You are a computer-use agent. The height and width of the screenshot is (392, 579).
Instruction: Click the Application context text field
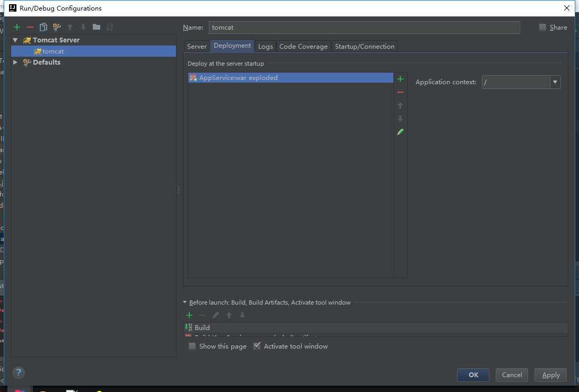tap(516, 82)
